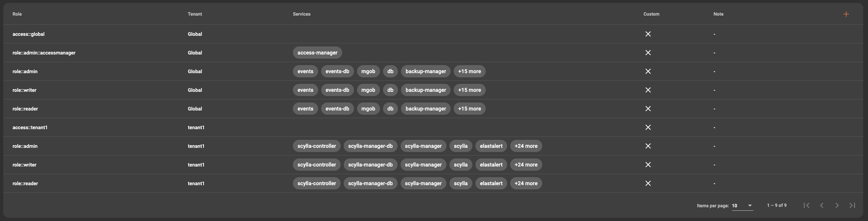868x221 pixels.
Task: Show +24 more services for tenant1 role::reader
Action: (526, 183)
